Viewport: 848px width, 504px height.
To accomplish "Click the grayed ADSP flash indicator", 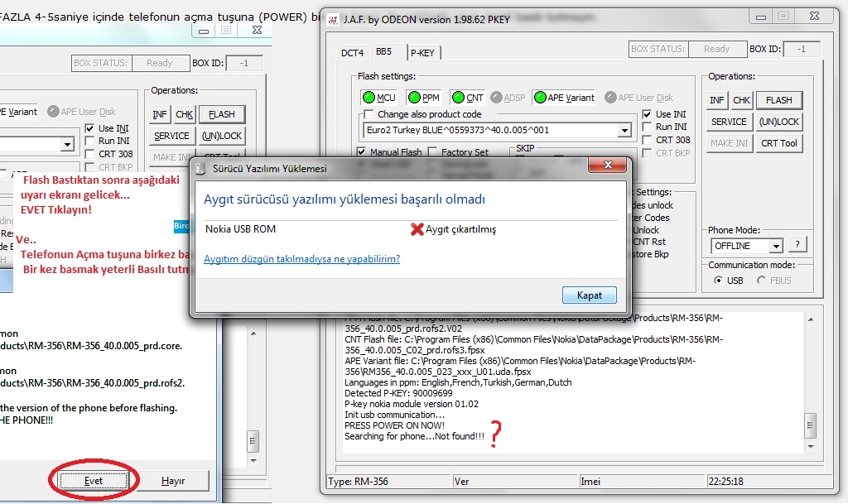I will coord(508,97).
